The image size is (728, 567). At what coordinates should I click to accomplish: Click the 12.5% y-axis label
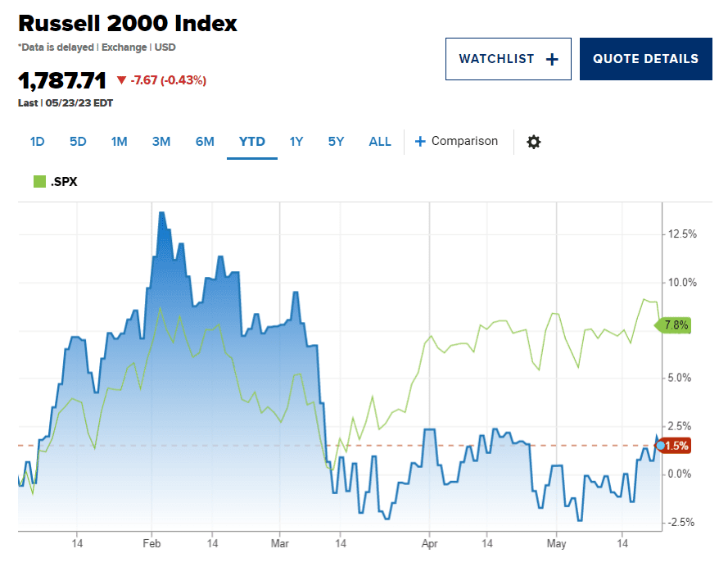pyautogui.click(x=682, y=234)
